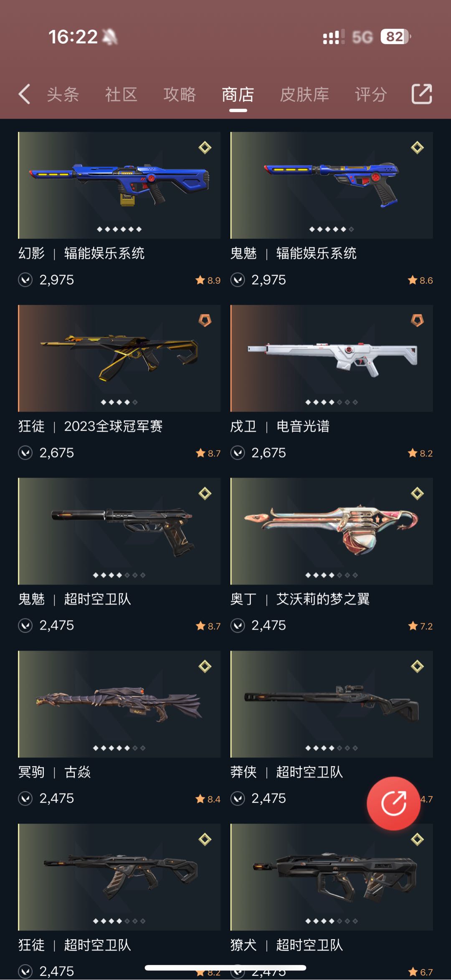Tap the tier diamond on 奥丁 艾沃莉的梦之翼
The width and height of the screenshot is (451, 980).
click(417, 494)
